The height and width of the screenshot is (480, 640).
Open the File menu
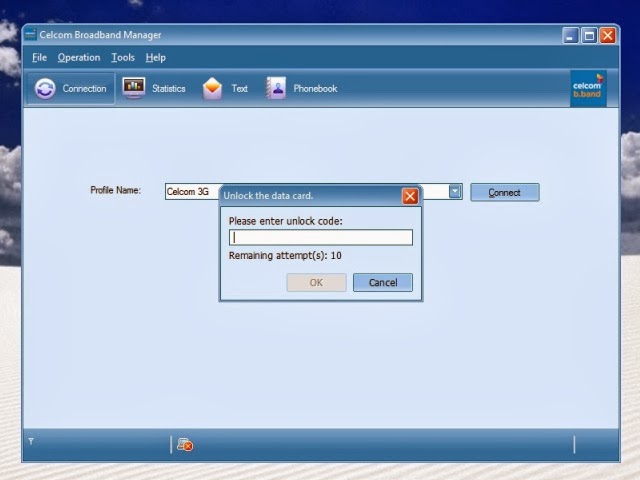[40, 58]
